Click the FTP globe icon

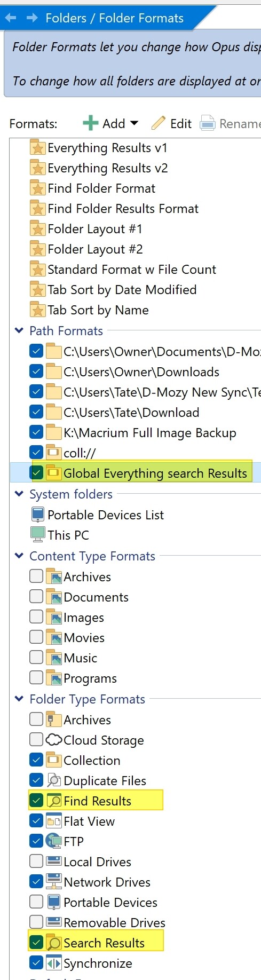54,841
